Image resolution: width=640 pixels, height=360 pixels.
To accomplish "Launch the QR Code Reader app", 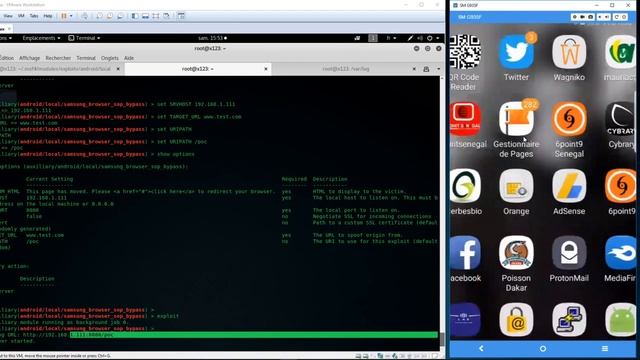I will [x=465, y=52].
